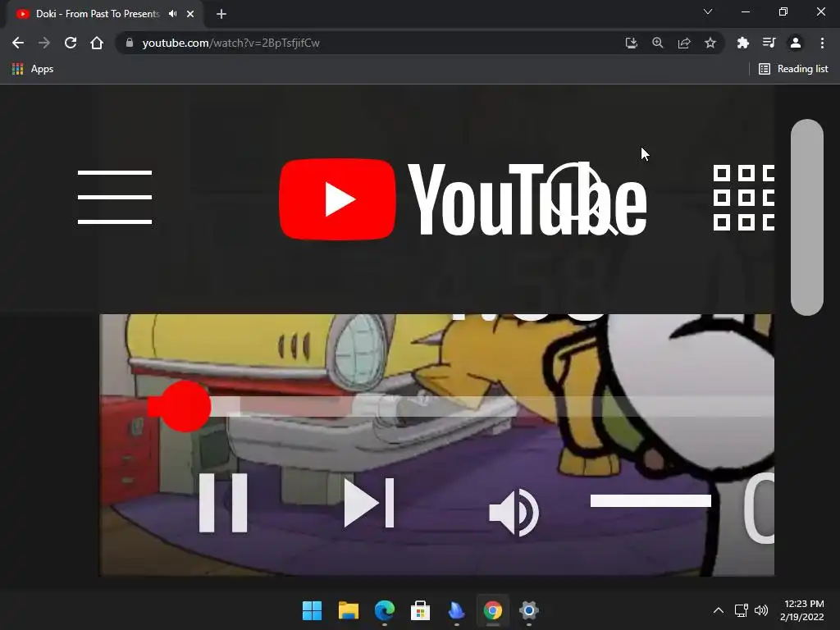Open Microsoft Store from taskbar
840x630 pixels.
(420, 610)
